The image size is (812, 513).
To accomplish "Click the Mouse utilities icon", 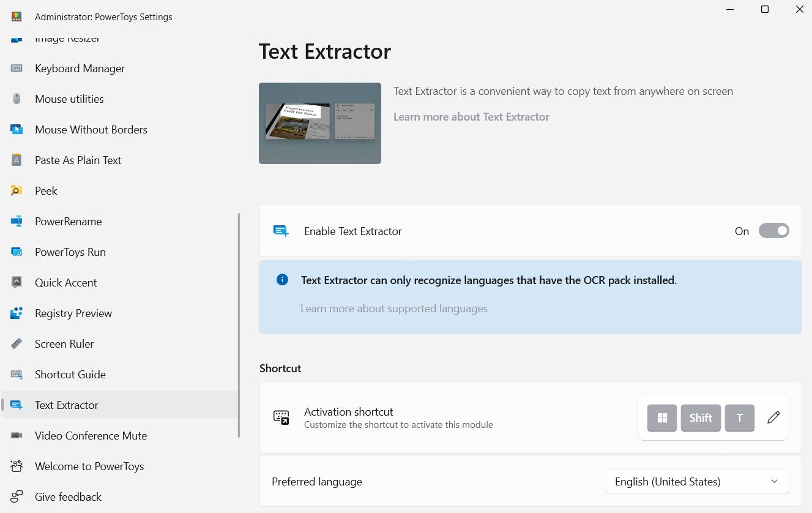I will pos(17,99).
